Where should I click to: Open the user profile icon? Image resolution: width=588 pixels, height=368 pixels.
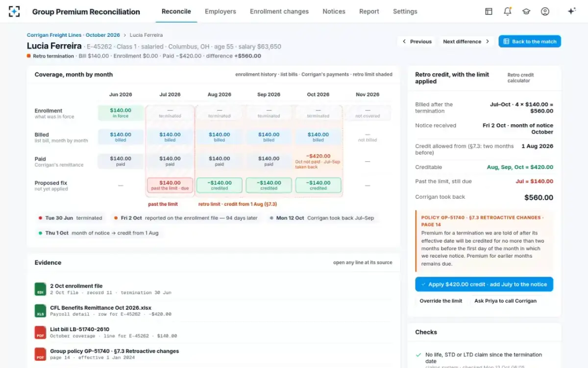click(x=545, y=11)
